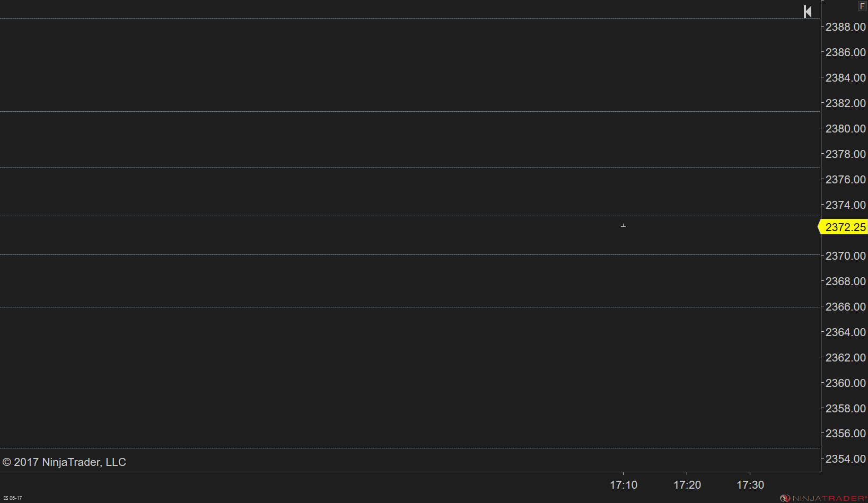This screenshot has width=868, height=503.
Task: Click the 17:10 time axis label
Action: point(624,485)
